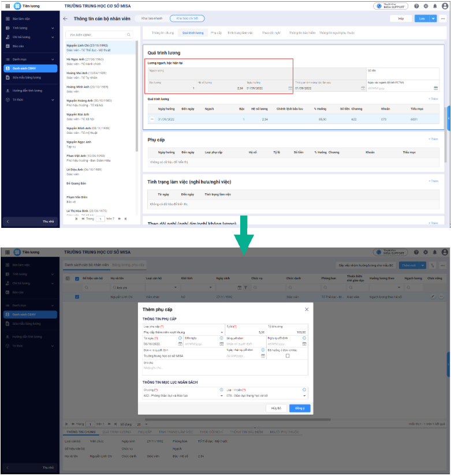Open the Theo dõi nghỉ tab
This screenshot has height=476, width=451.
(271, 33)
